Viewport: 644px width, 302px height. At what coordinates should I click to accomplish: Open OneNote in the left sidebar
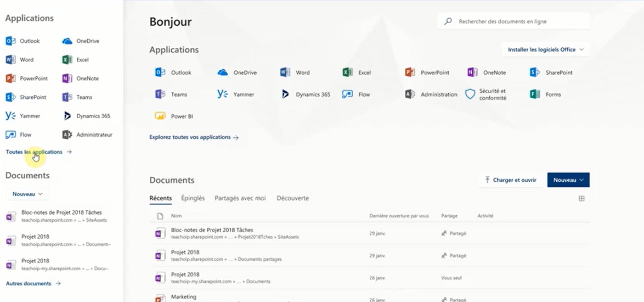click(x=81, y=79)
